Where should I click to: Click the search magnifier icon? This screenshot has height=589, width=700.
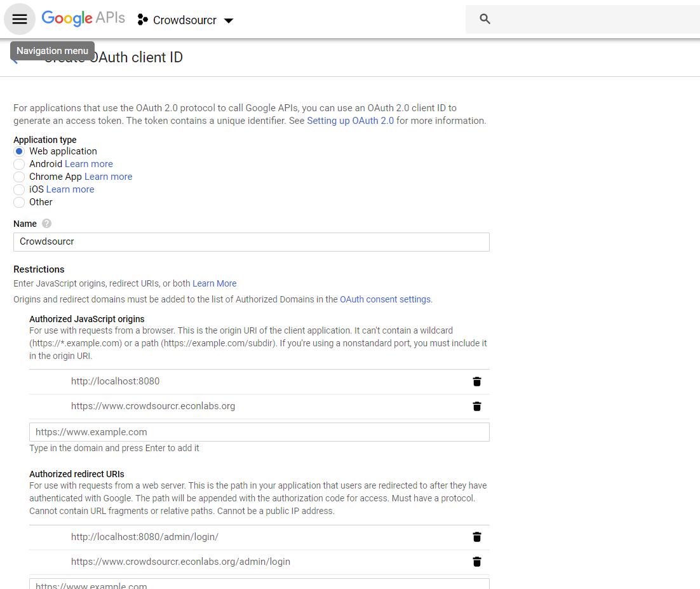(485, 19)
